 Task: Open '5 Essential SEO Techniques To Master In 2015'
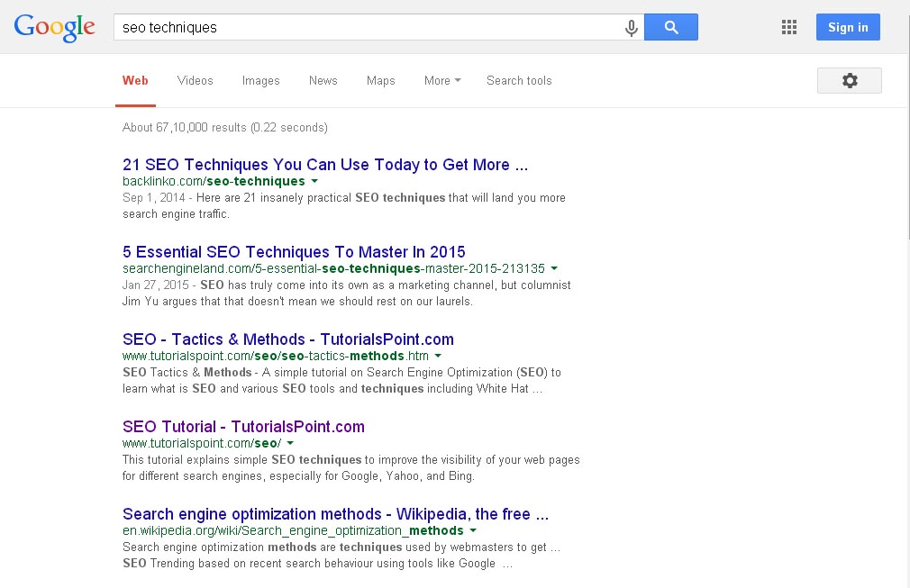[x=294, y=251]
